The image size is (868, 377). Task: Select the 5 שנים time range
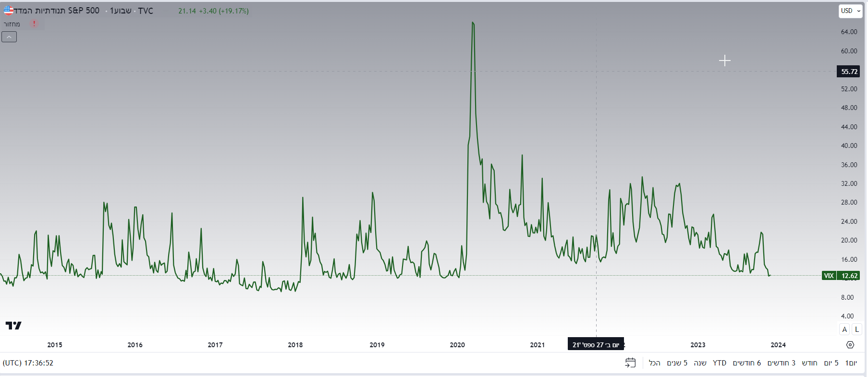click(677, 363)
